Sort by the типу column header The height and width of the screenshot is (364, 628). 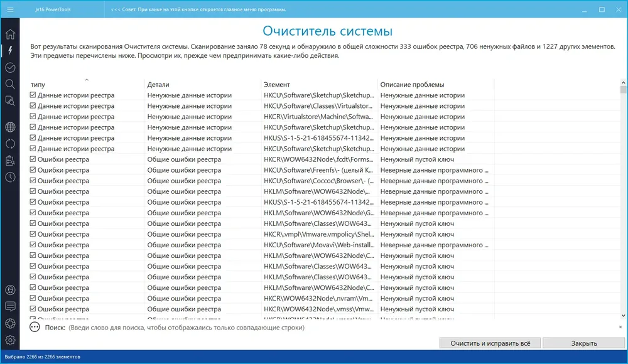click(x=38, y=85)
